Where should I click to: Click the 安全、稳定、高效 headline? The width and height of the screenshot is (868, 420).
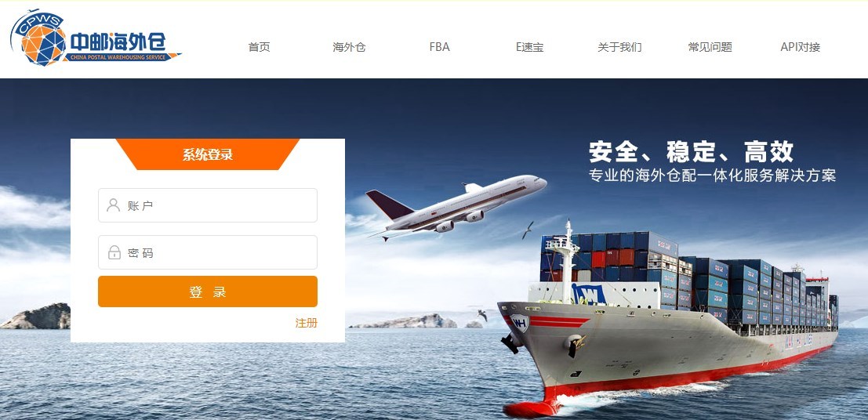[691, 151]
